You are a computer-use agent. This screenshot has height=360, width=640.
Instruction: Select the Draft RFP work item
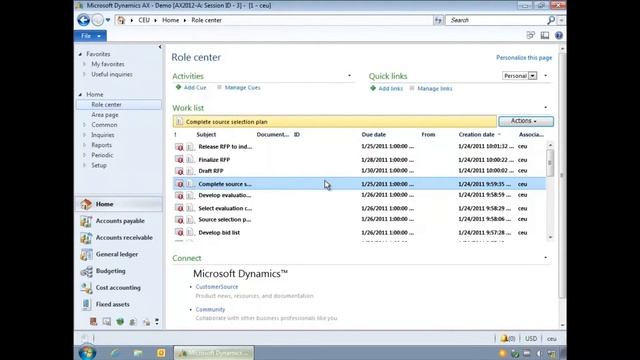tap(359, 171)
